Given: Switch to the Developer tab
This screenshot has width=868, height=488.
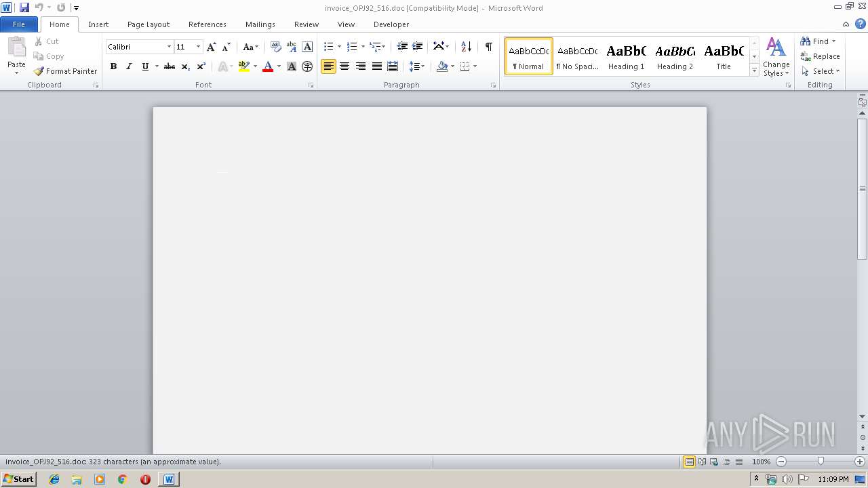Looking at the screenshot, I should (x=391, y=24).
